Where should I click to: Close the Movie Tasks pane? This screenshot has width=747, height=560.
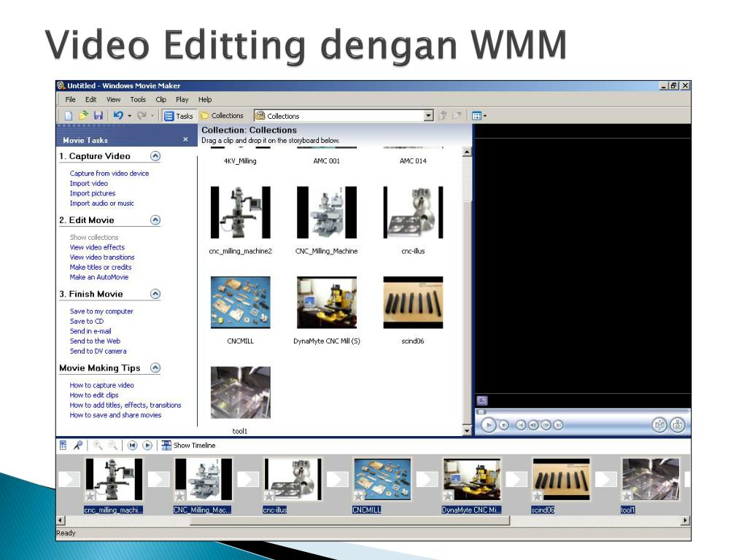coord(185,139)
